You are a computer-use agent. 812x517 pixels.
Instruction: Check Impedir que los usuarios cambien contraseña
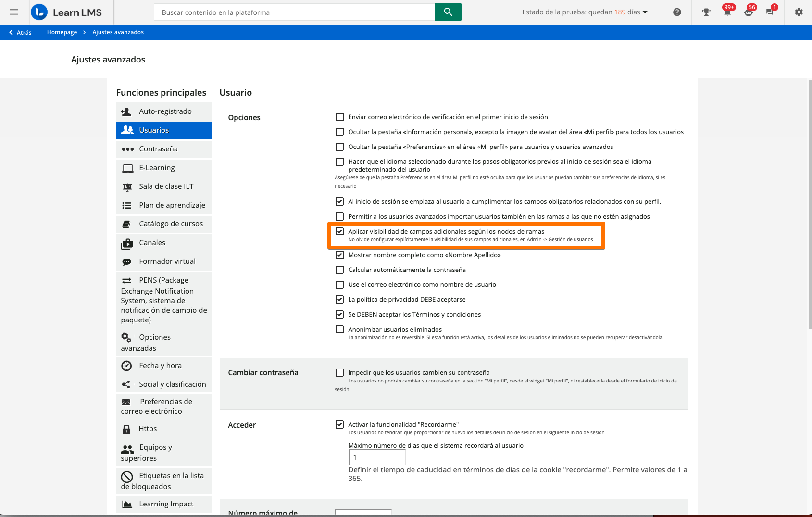[x=339, y=372]
